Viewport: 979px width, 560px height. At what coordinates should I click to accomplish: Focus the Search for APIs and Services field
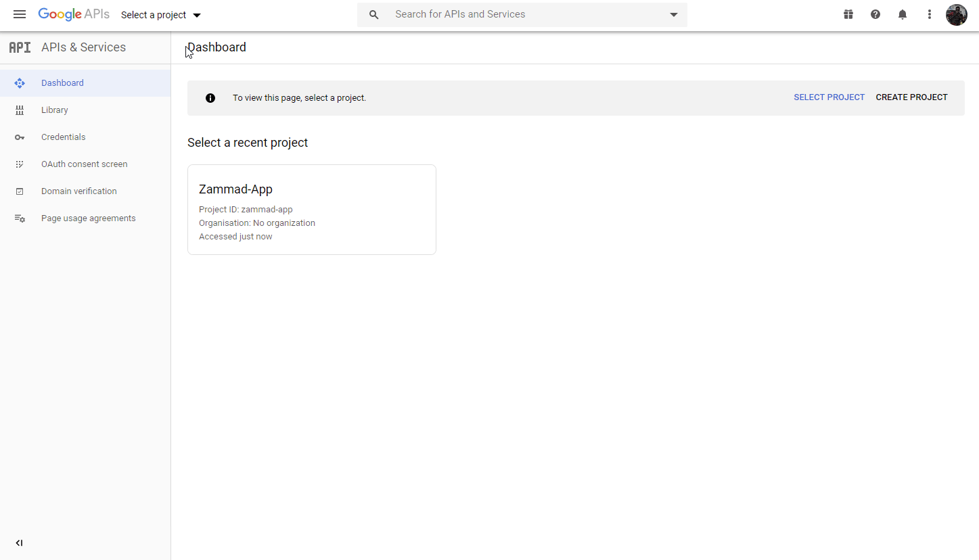[522, 15]
